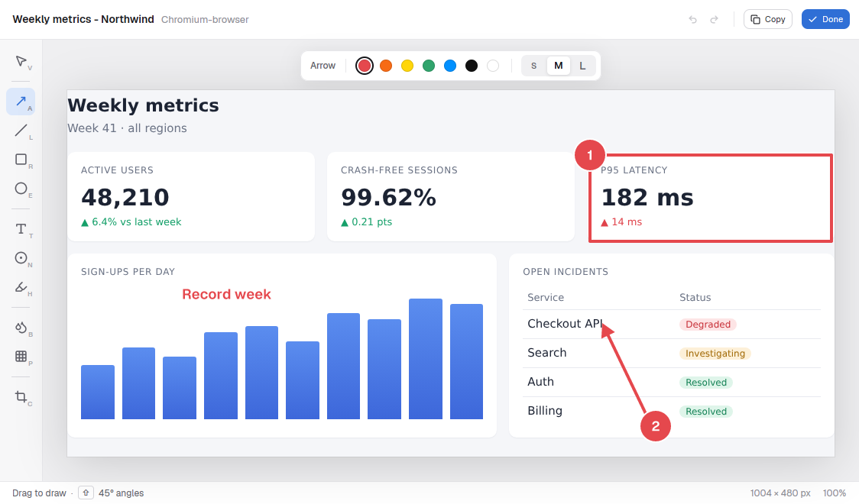The width and height of the screenshot is (859, 504).
Task: Pick the Line tool
Action: 21,131
